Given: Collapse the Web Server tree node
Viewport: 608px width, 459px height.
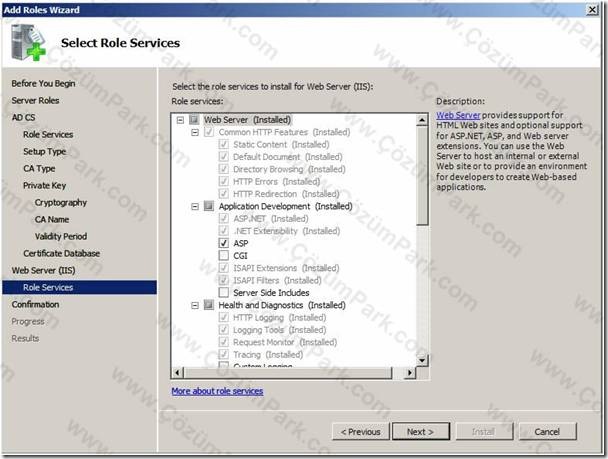Looking at the screenshot, I should (180, 120).
